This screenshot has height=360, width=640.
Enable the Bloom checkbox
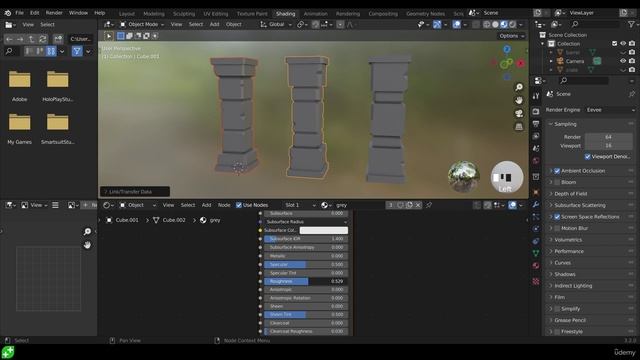(x=557, y=182)
